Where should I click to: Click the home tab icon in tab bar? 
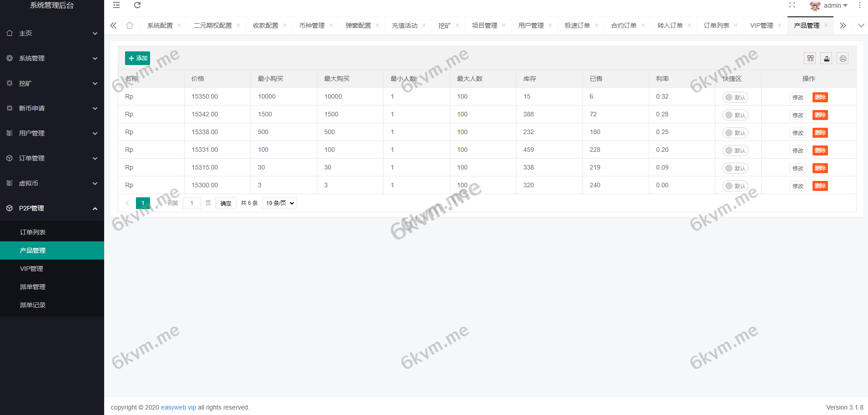coord(130,25)
